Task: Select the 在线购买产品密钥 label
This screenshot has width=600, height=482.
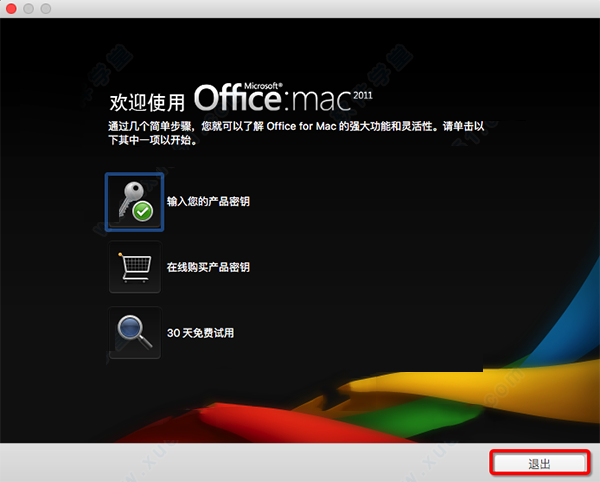Action: pyautogui.click(x=208, y=267)
